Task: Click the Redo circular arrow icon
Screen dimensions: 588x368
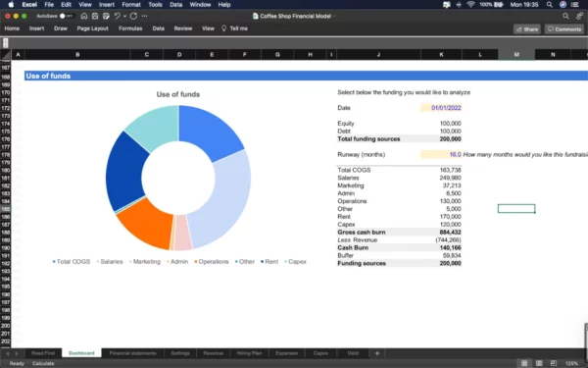Action: pos(133,16)
